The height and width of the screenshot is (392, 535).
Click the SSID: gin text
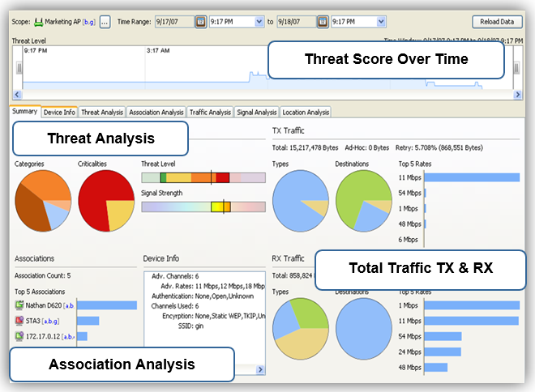190,326
